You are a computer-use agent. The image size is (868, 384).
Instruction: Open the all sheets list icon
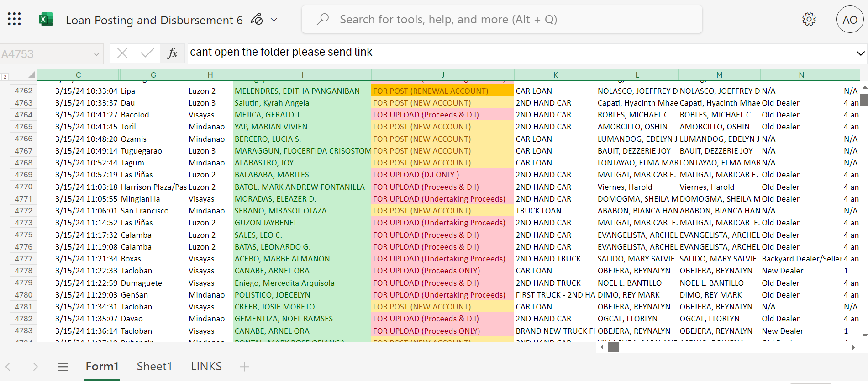pos(63,367)
